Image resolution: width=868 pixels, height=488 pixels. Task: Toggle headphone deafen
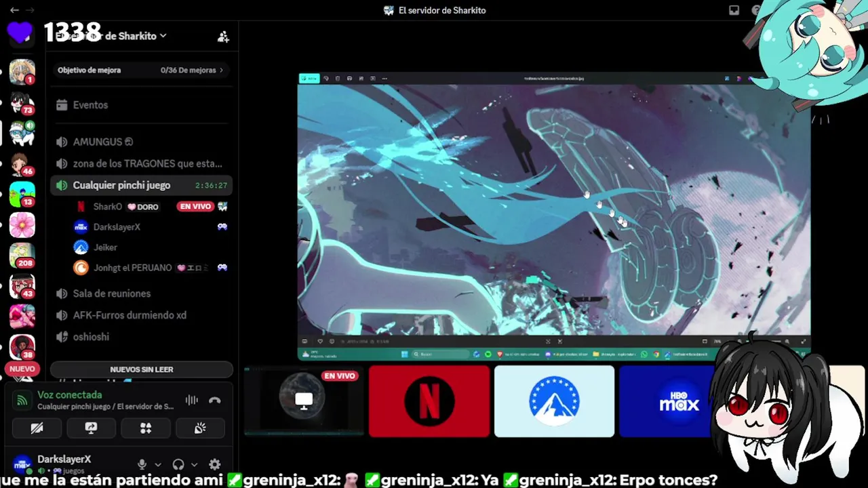[x=178, y=464]
